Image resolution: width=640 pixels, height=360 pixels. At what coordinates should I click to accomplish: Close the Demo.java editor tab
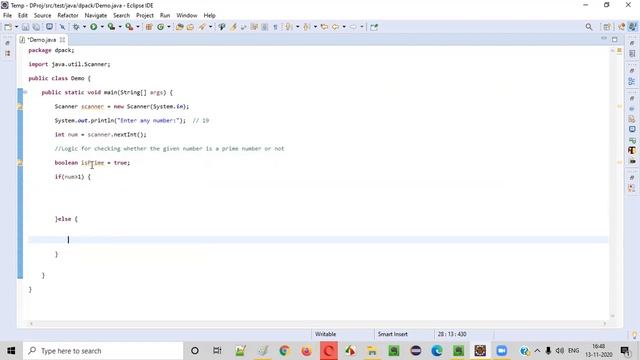tap(62, 40)
